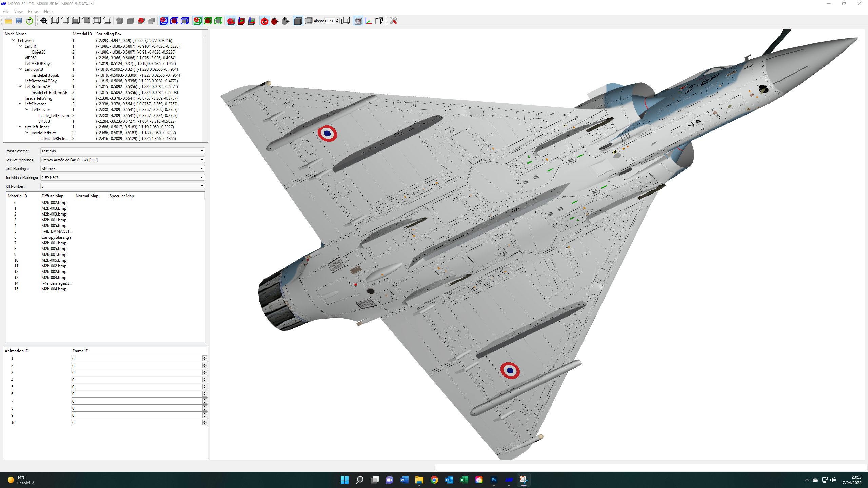
Task: Click the save floppy disk icon
Action: click(19, 21)
